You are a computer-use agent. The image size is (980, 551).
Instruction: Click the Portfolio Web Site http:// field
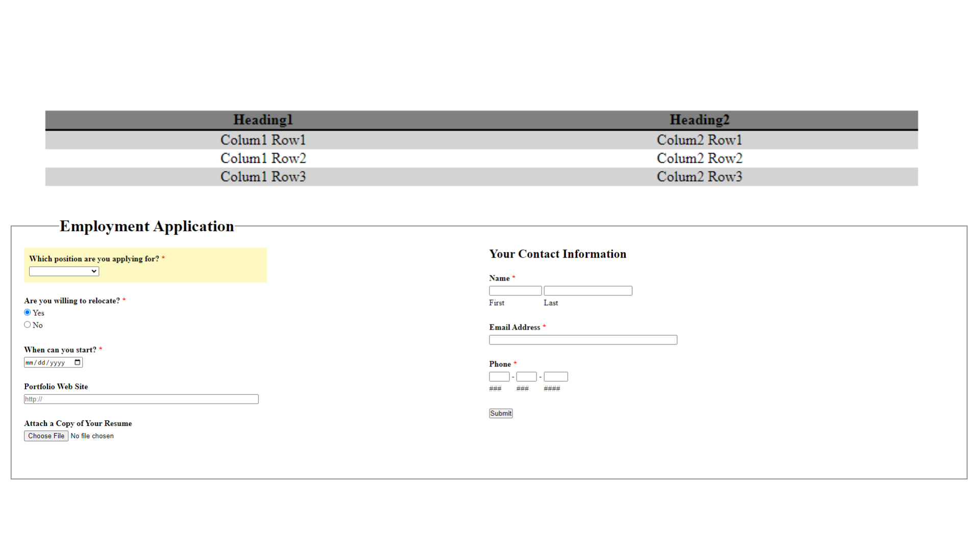[141, 399]
